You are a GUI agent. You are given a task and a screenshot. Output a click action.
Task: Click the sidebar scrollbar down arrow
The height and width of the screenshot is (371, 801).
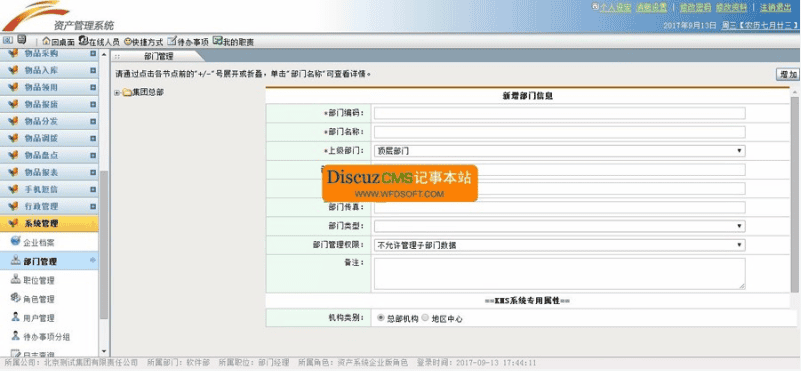pyautogui.click(x=104, y=352)
